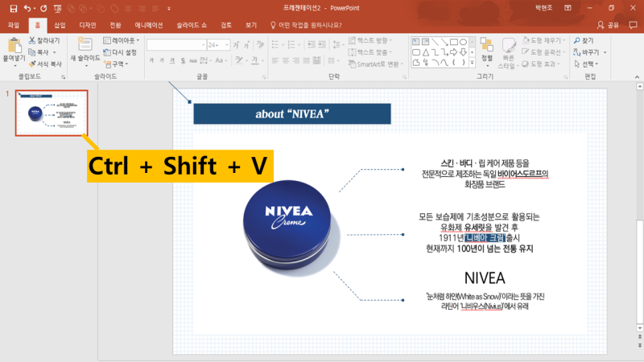Click the '어떤 작업을 원하시나요?' search box

click(x=306, y=25)
